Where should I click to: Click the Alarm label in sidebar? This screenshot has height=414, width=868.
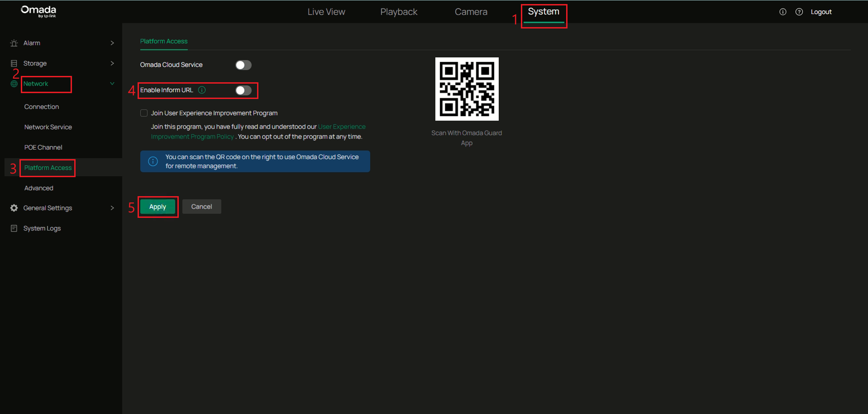coord(32,43)
